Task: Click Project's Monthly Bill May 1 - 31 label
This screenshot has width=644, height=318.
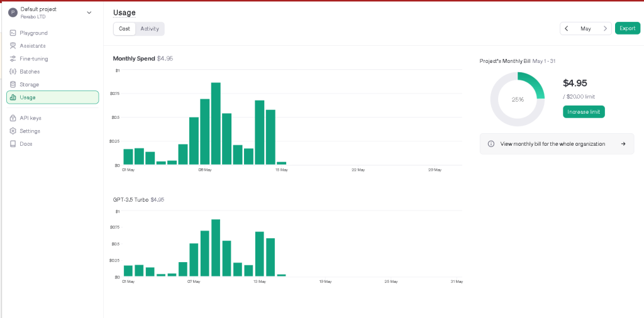Action: point(518,61)
